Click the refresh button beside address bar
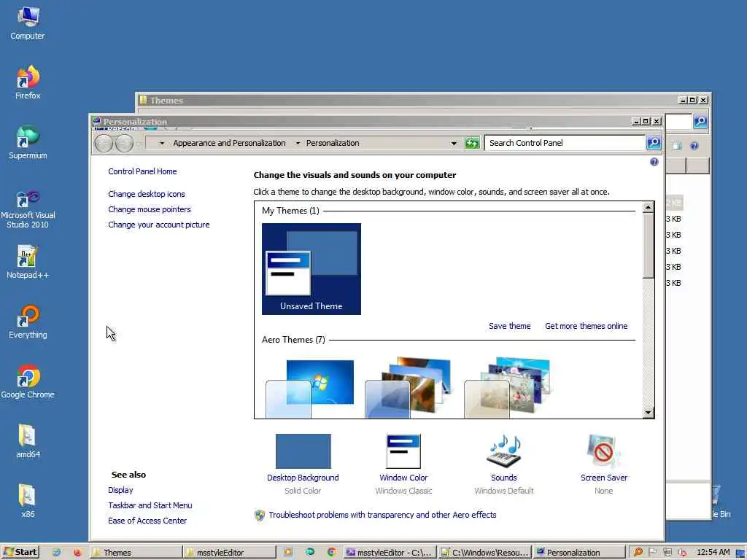Image resolution: width=747 pixels, height=560 pixels. tap(472, 143)
